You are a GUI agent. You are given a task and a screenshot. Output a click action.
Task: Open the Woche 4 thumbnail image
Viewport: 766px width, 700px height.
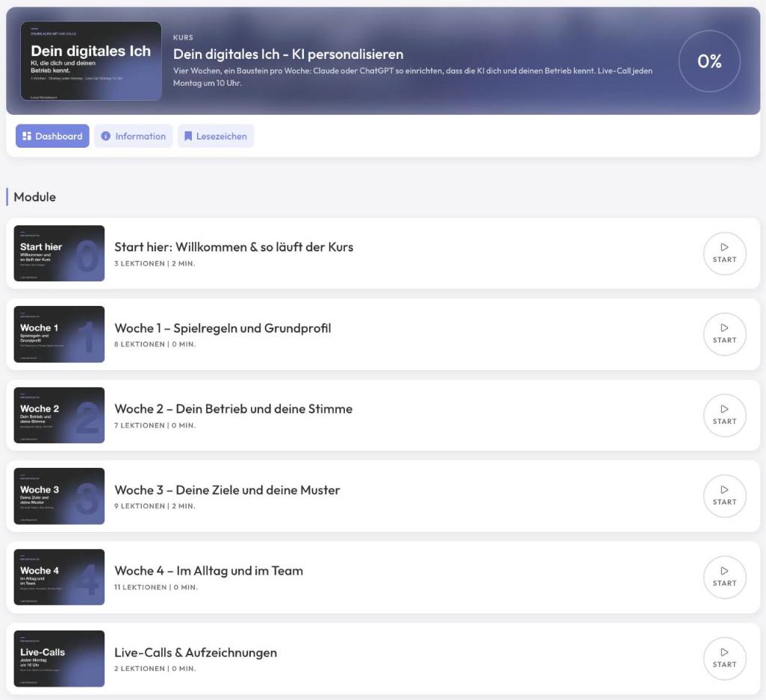pyautogui.click(x=59, y=578)
